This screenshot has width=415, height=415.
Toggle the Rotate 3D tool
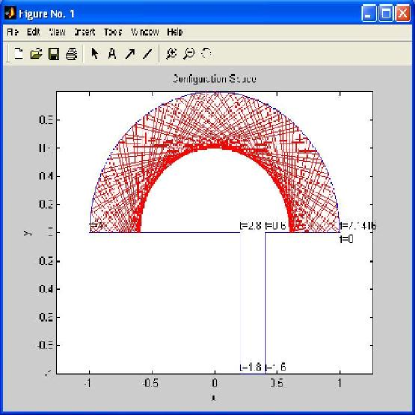[206, 53]
